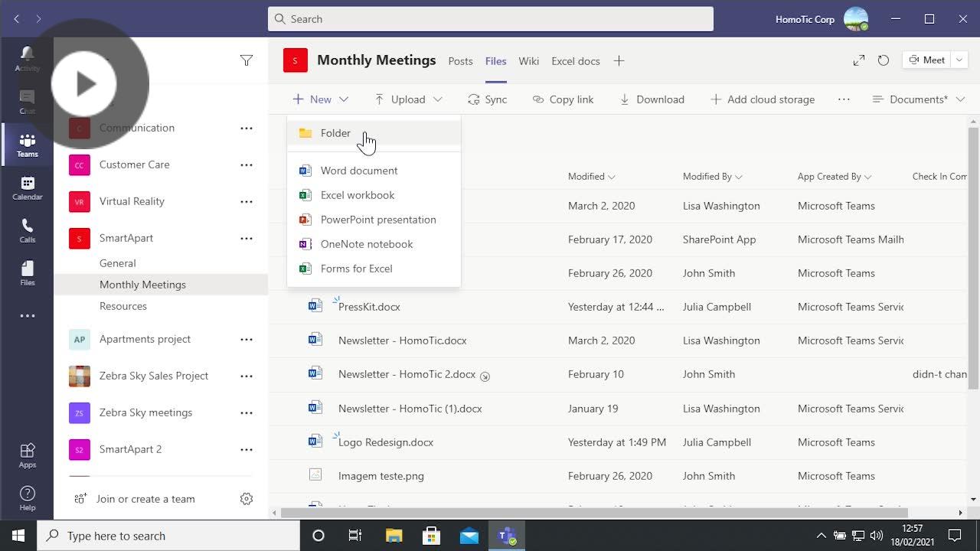This screenshot has width=980, height=551.
Task: Open manage teams settings gear
Action: coord(247,499)
